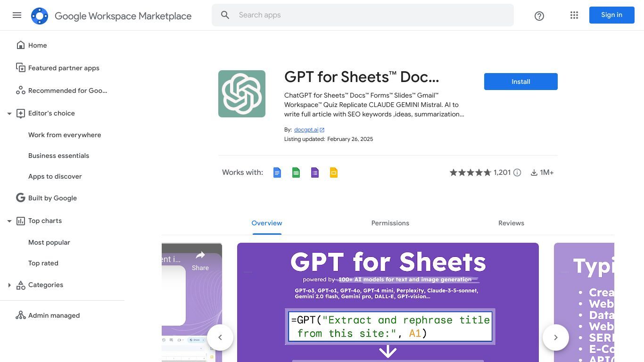Click the rating info icon
644x362 pixels.
click(x=517, y=173)
